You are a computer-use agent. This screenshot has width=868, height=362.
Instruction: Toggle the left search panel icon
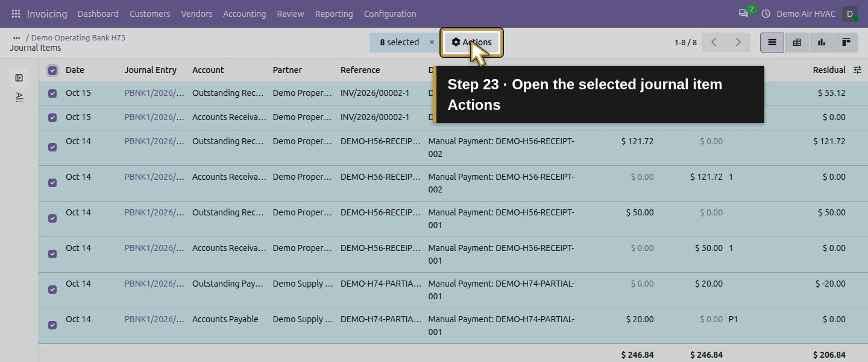tap(19, 78)
